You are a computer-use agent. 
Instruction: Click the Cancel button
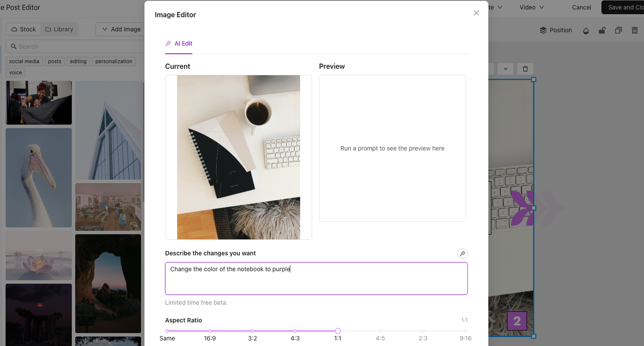tap(581, 7)
